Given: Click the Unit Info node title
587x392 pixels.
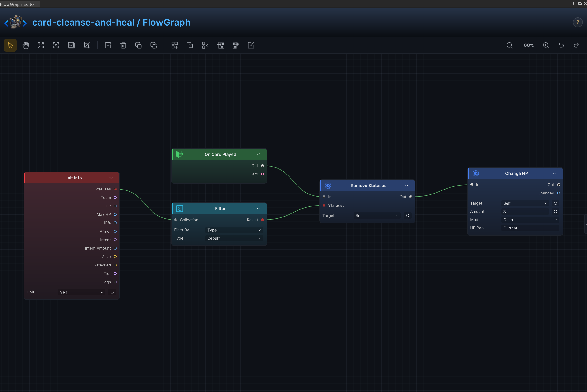Looking at the screenshot, I should pyautogui.click(x=73, y=178).
